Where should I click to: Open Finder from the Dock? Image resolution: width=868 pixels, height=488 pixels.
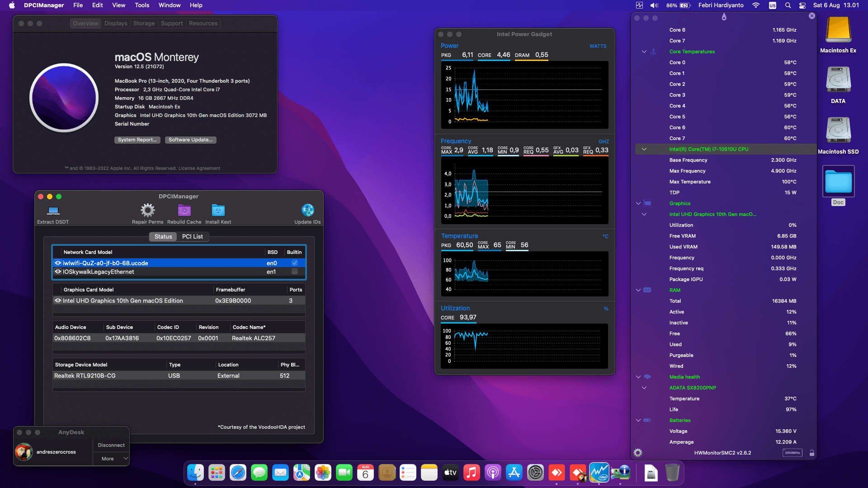pos(195,473)
